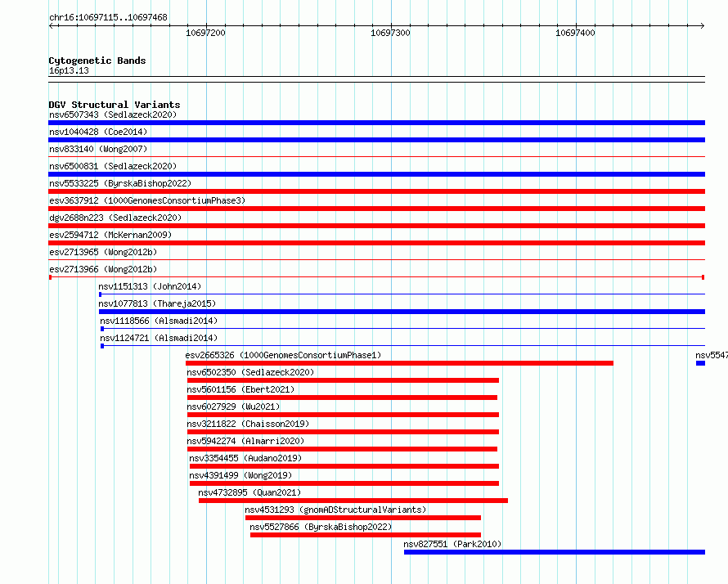Click the Cytogenetic Bands track title

point(97,61)
